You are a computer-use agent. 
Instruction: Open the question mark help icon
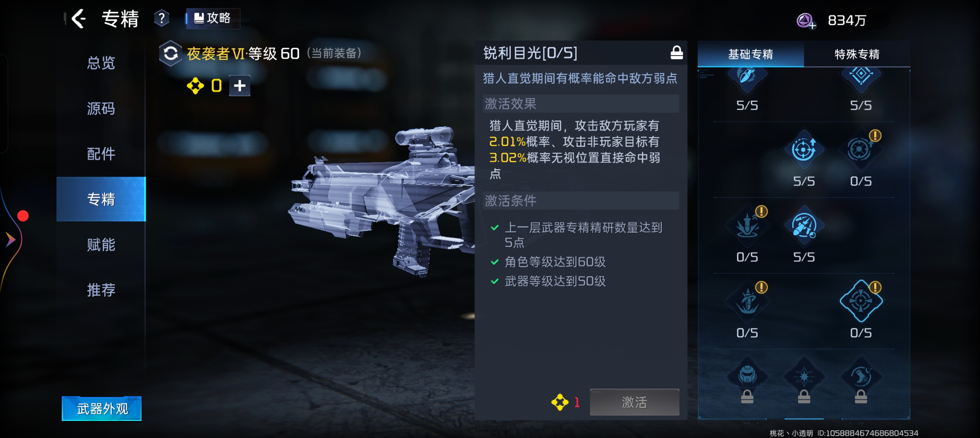point(162,18)
